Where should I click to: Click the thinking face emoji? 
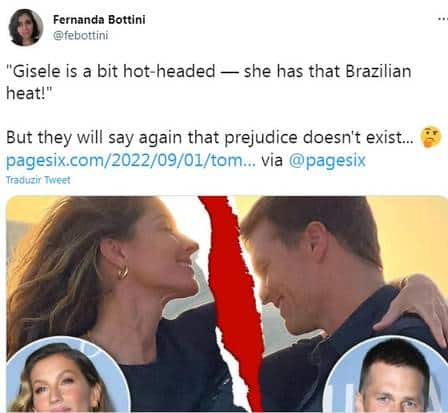[x=431, y=137]
